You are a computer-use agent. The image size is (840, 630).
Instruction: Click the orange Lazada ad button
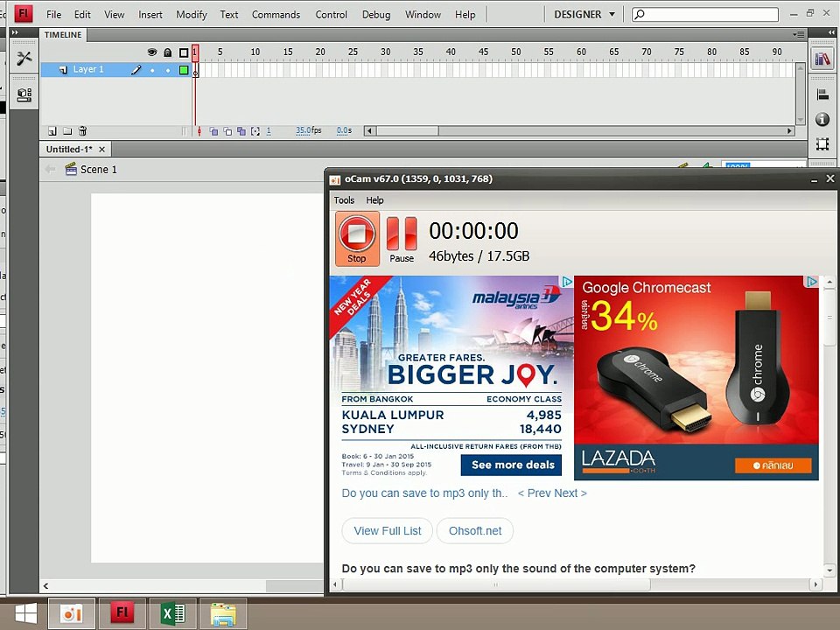pos(773,465)
